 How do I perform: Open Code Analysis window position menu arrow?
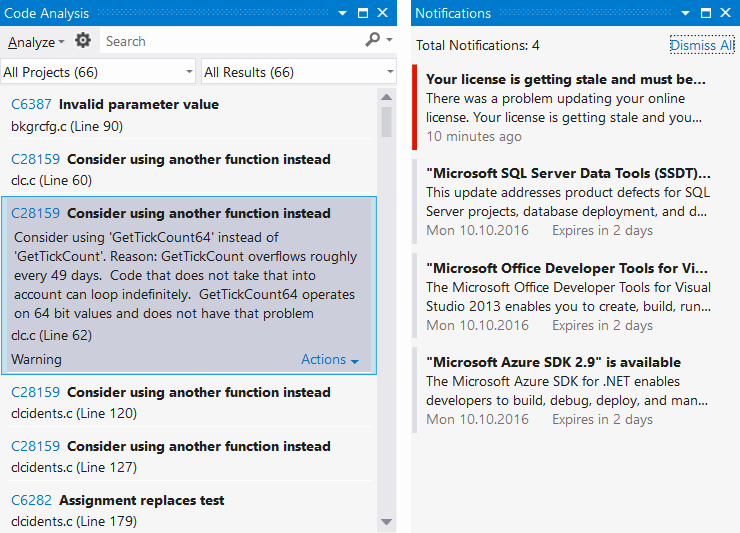coord(343,13)
